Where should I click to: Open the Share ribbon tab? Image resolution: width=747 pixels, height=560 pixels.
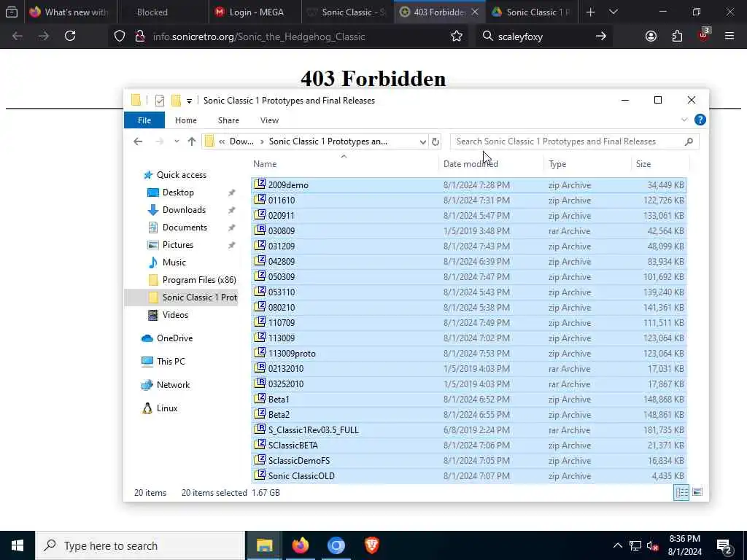click(228, 120)
